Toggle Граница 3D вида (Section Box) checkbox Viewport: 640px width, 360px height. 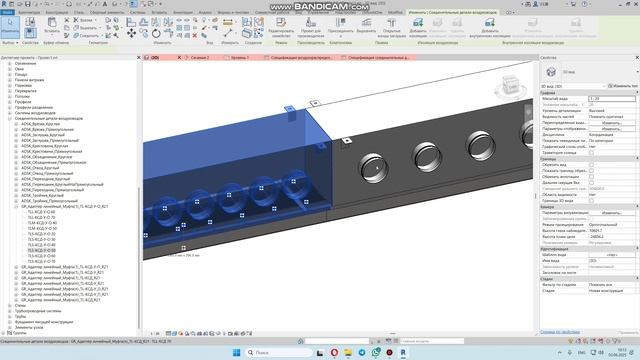[x=591, y=201]
